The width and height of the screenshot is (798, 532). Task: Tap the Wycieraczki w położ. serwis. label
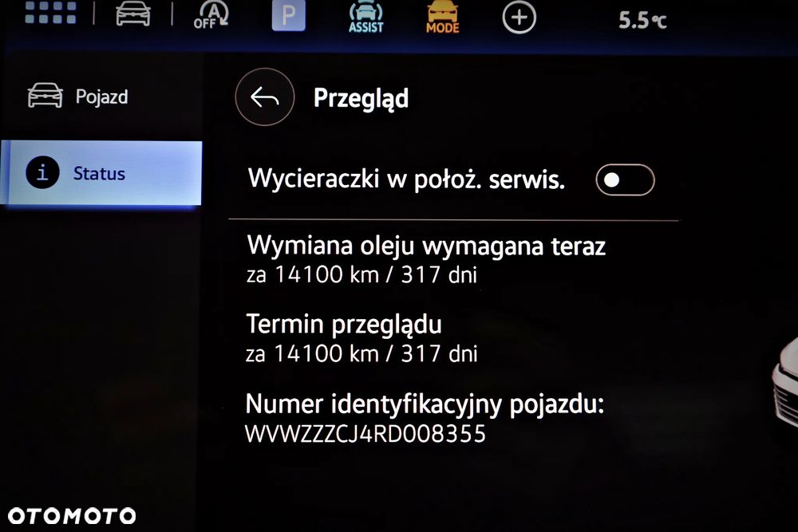click(406, 179)
